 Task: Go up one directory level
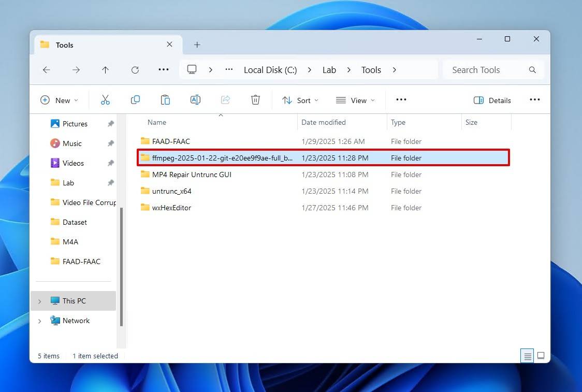click(105, 70)
